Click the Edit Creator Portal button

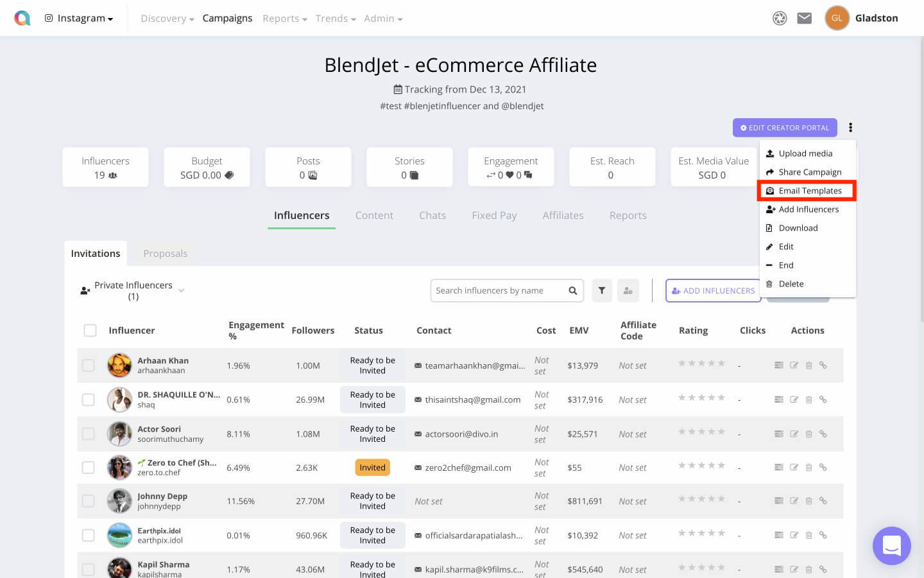point(784,128)
